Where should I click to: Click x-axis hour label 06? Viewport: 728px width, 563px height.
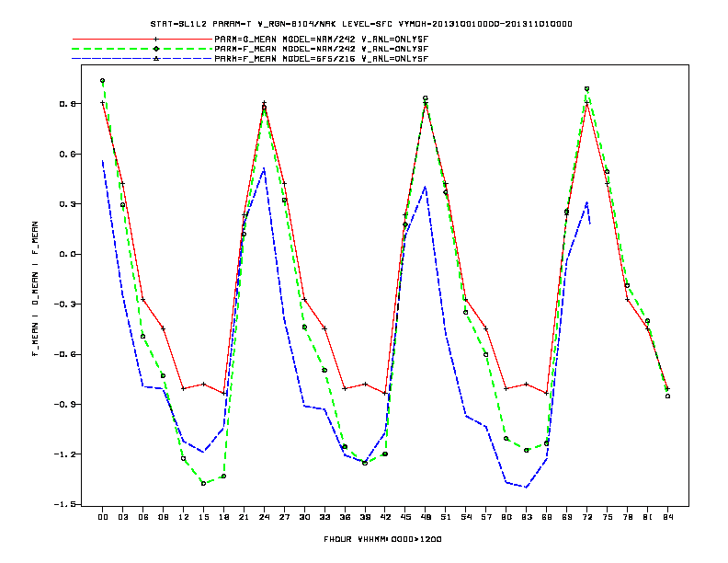pyautogui.click(x=143, y=517)
